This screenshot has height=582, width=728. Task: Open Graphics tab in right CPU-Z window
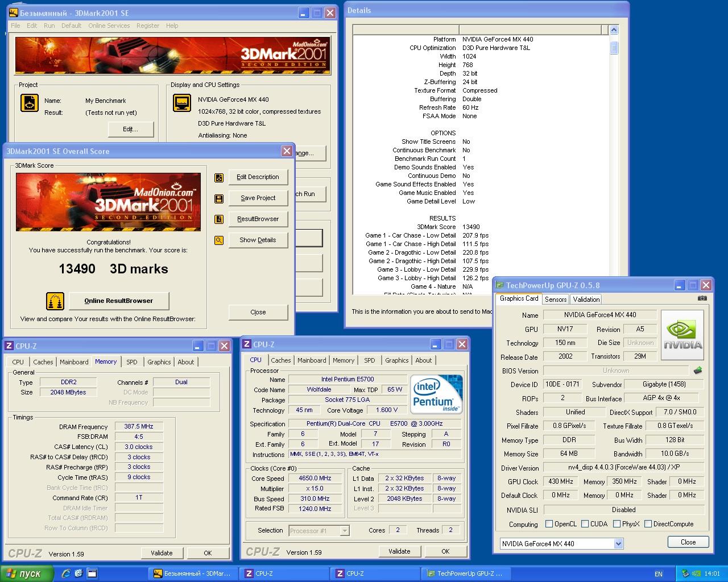(397, 360)
